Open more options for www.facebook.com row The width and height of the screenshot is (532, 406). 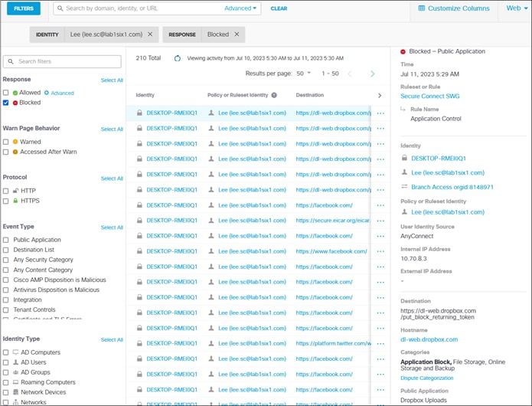[x=380, y=251]
